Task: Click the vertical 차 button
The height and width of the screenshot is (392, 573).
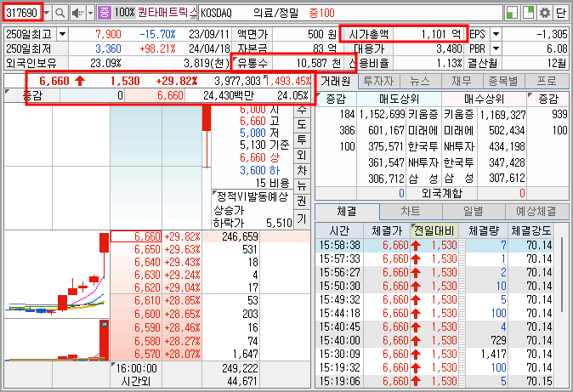Action: click(x=302, y=170)
